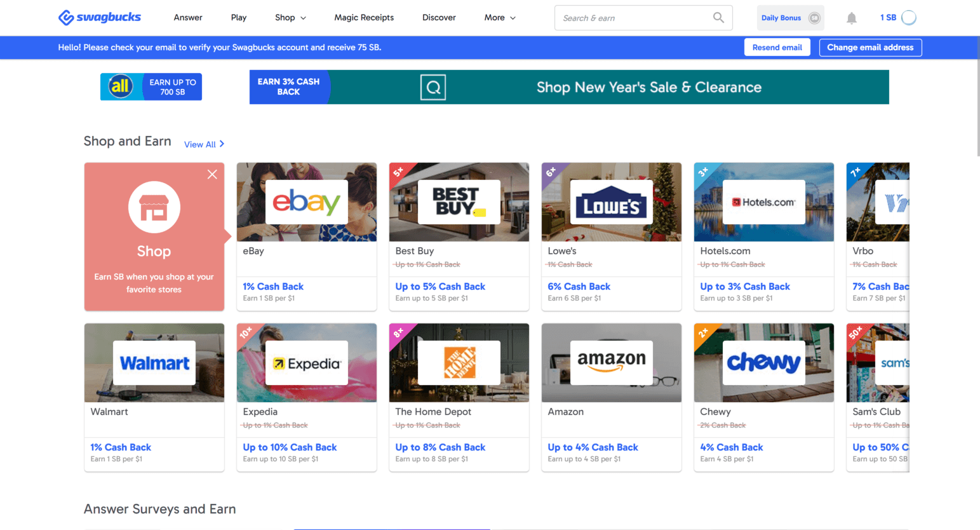980x530 pixels.
Task: Select Amazon's Up to 4% Cash Back offer
Action: [x=593, y=447]
